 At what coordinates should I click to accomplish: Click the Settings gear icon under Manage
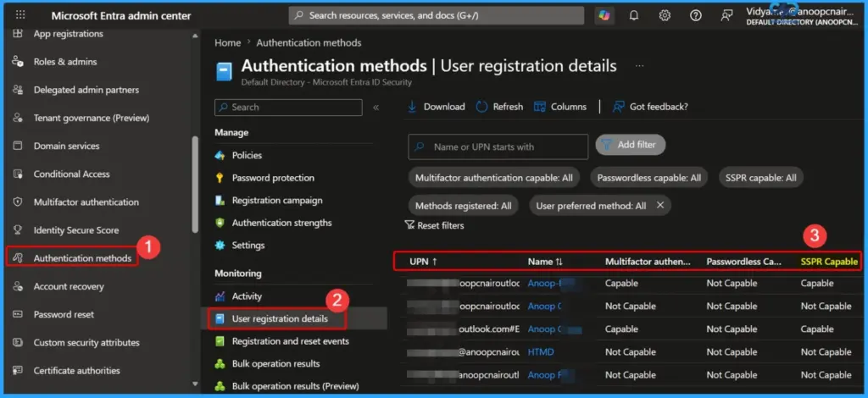tap(220, 246)
